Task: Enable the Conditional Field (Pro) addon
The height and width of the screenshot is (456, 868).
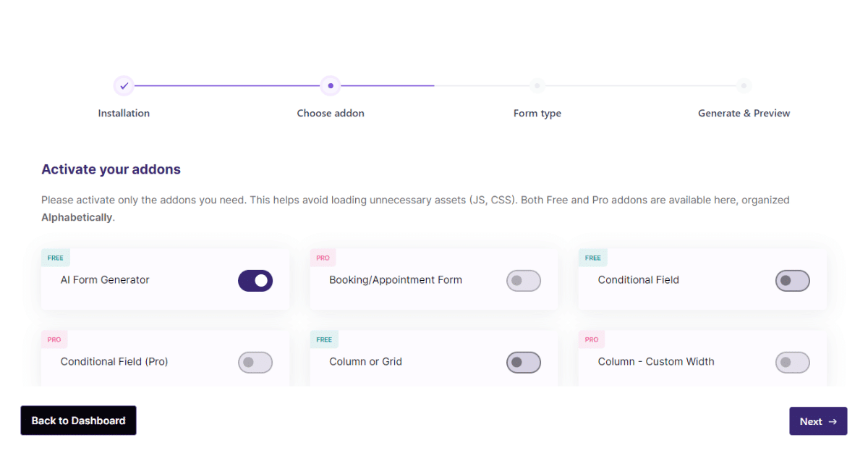Action: pyautogui.click(x=255, y=362)
